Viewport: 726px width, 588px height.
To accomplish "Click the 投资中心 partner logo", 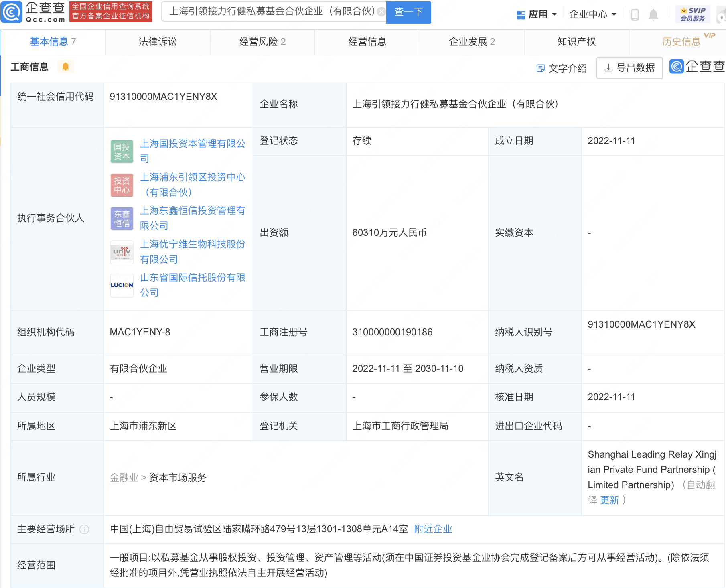I will pyautogui.click(x=122, y=185).
